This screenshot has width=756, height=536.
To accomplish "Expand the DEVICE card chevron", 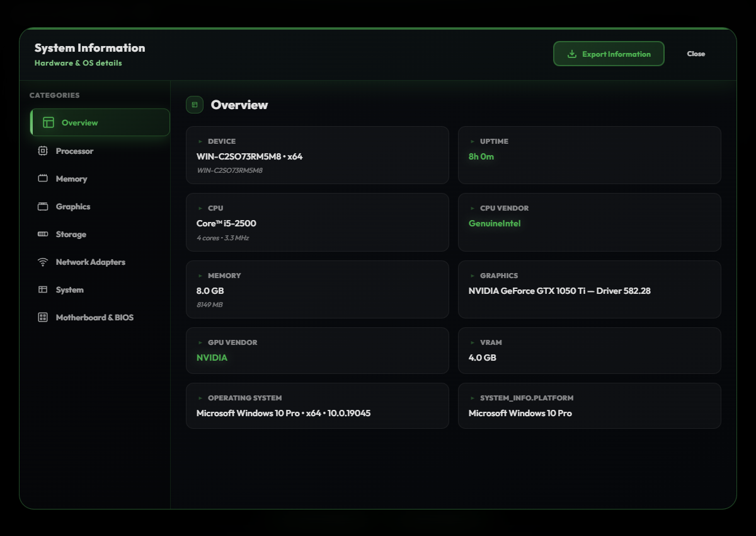I will (x=200, y=141).
